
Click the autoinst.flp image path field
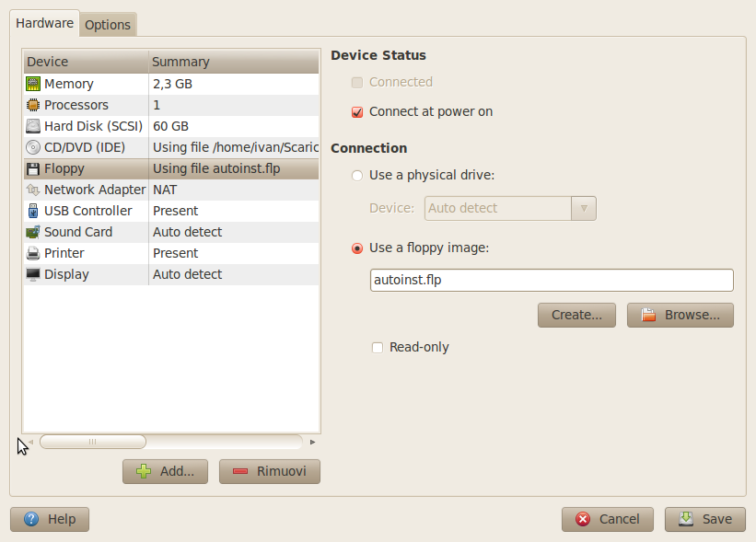552,280
